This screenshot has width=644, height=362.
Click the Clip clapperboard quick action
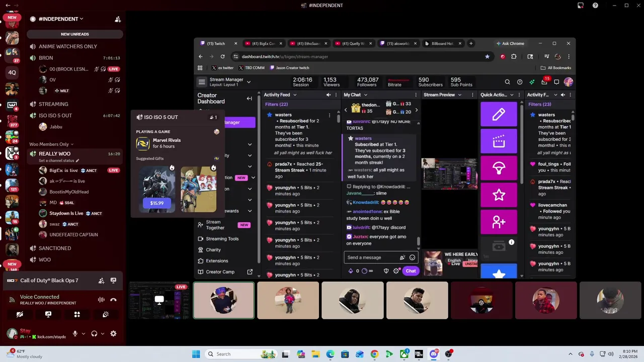pyautogui.click(x=499, y=141)
